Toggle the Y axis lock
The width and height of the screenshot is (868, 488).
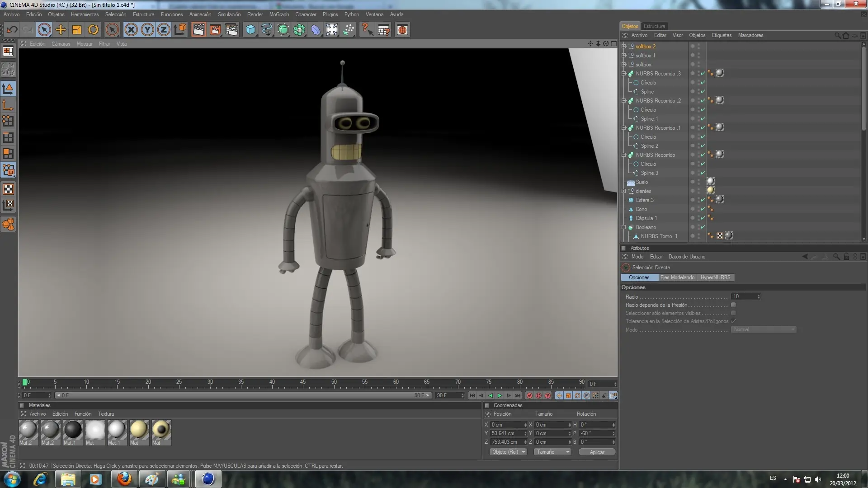coord(147,30)
